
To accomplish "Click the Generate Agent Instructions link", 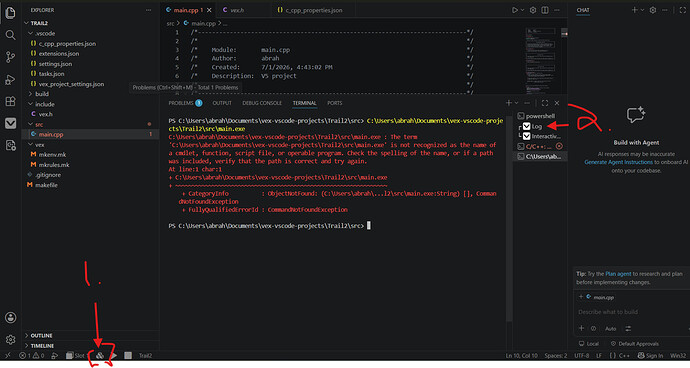I will pyautogui.click(x=618, y=162).
